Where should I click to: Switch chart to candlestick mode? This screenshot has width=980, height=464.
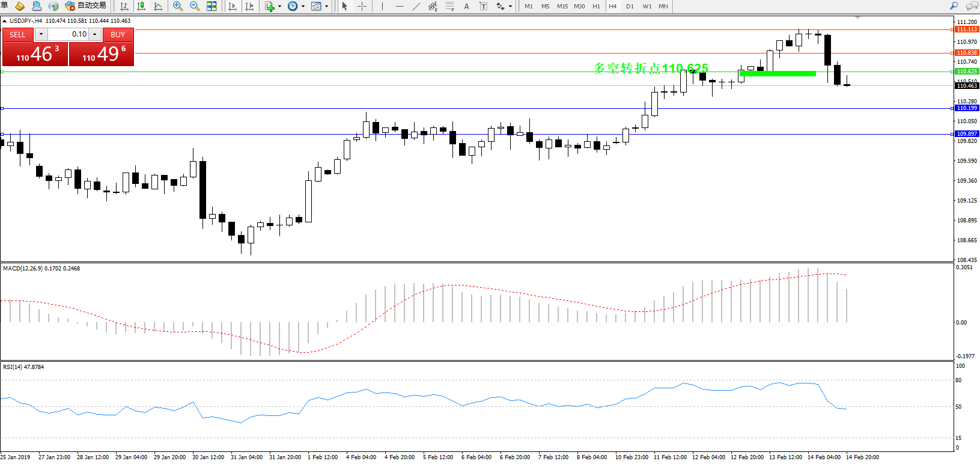(x=141, y=6)
